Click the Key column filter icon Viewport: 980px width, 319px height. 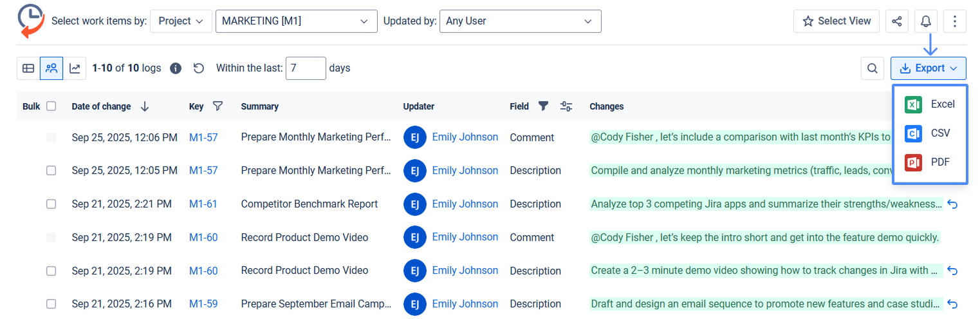[217, 106]
